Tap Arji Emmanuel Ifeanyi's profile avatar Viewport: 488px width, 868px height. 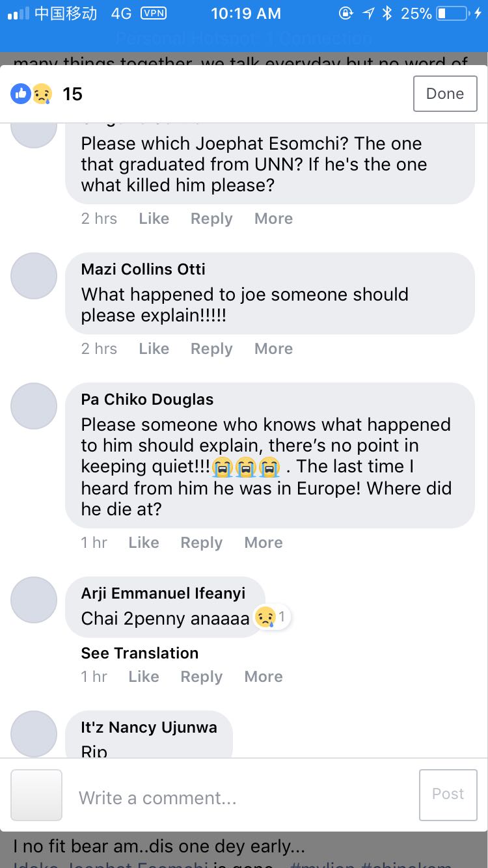pos(34,600)
